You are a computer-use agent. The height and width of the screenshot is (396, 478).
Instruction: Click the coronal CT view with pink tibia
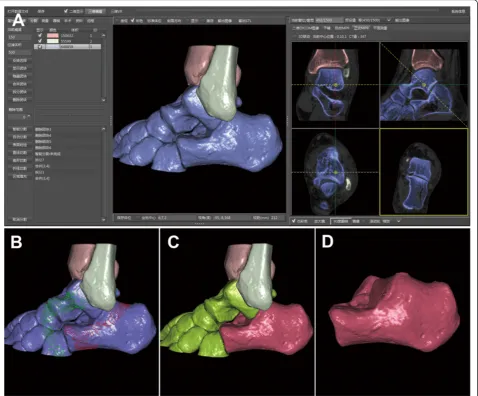pos(335,85)
